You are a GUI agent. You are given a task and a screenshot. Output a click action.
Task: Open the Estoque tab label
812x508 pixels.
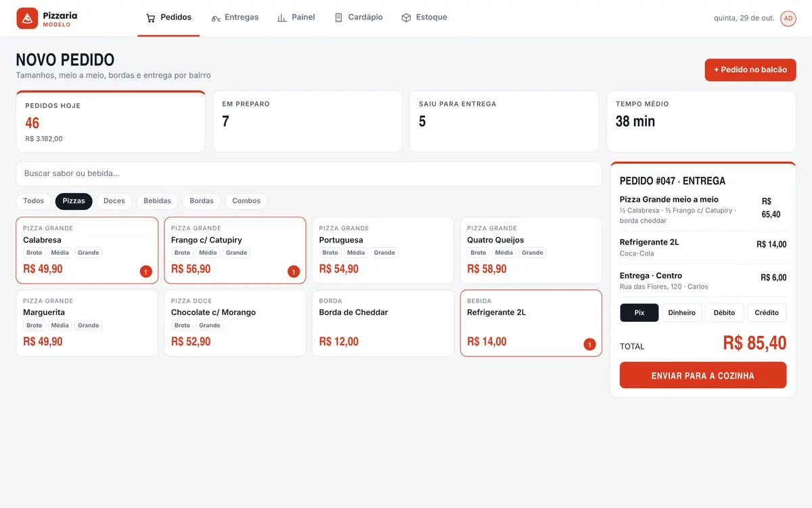click(432, 18)
